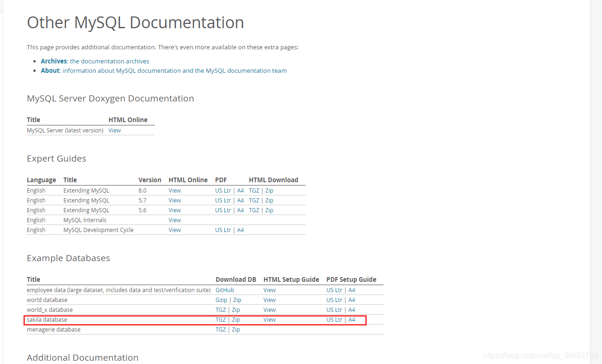Download world database Gzip file
The image size is (602, 364).
coord(221,300)
